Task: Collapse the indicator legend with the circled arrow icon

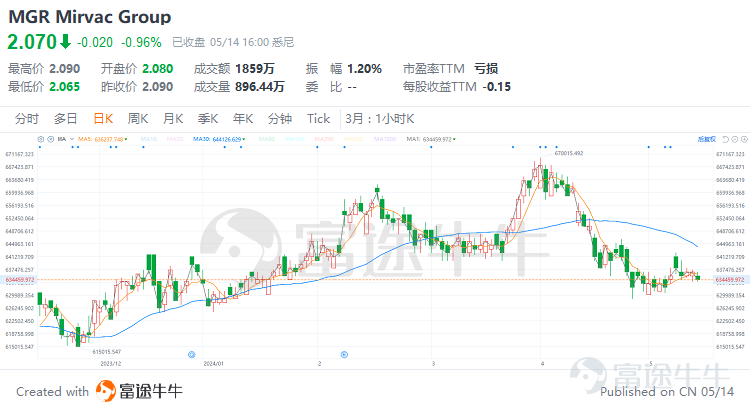Action: coord(51,139)
